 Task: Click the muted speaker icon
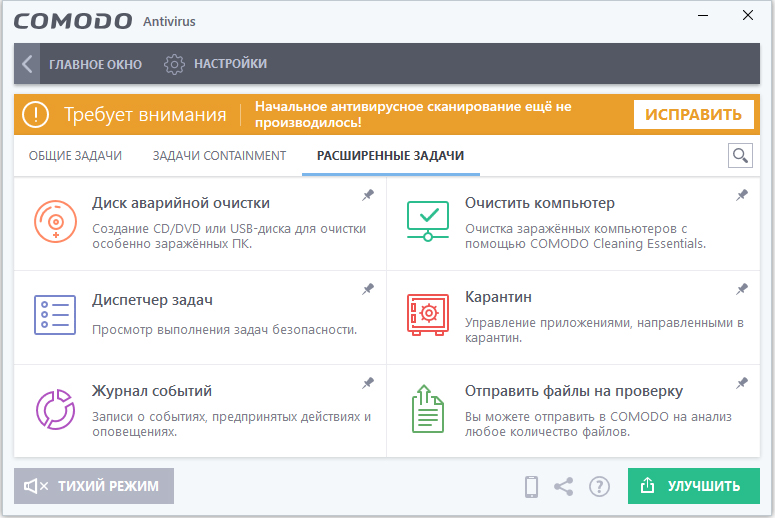pos(36,486)
